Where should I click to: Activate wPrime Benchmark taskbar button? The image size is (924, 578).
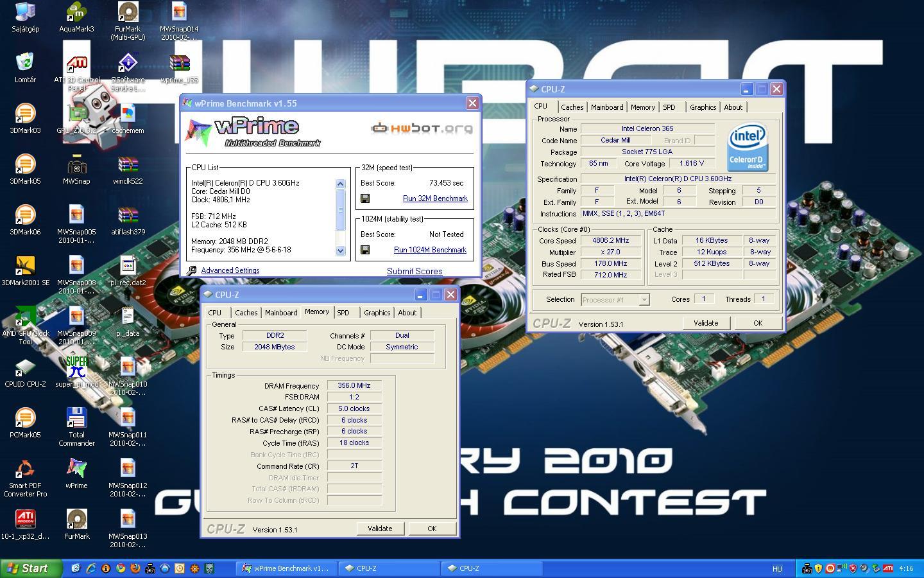pos(286,568)
